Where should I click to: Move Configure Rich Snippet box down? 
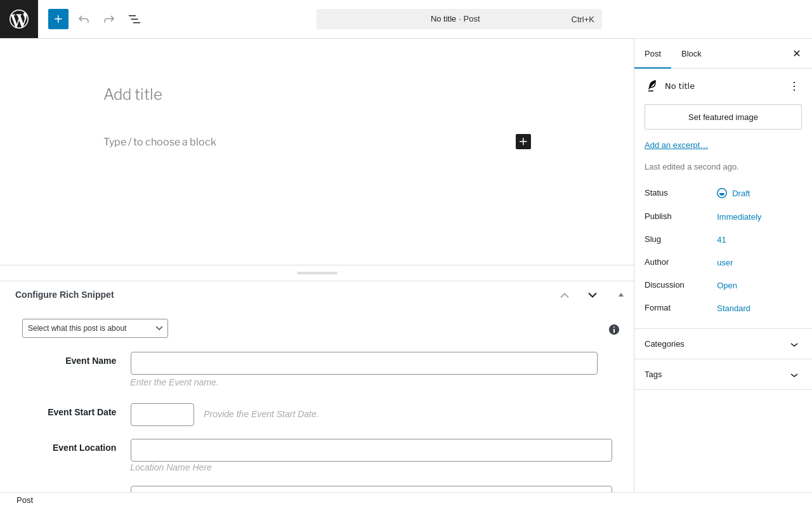pyautogui.click(x=593, y=295)
